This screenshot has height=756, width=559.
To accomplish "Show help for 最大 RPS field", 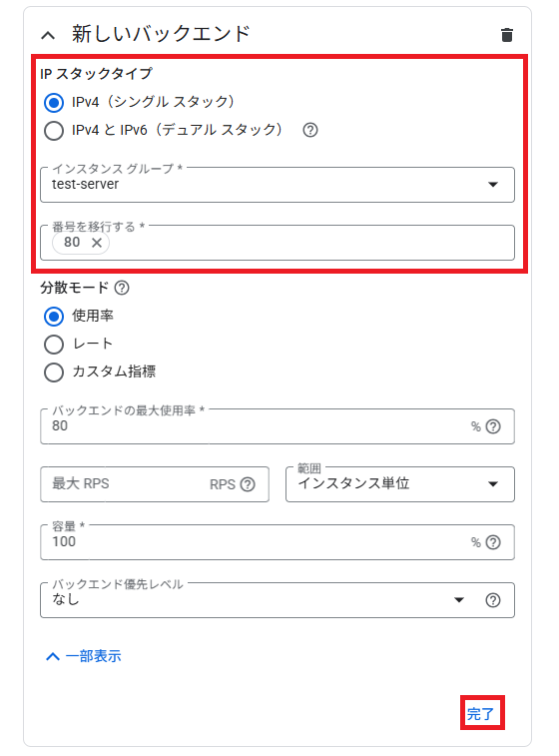I will tap(248, 484).
